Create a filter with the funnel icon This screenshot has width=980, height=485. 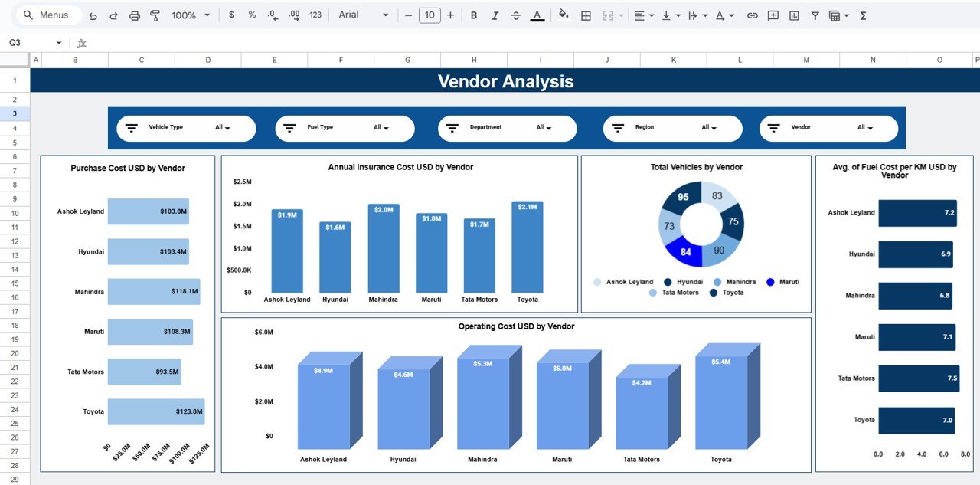(814, 15)
